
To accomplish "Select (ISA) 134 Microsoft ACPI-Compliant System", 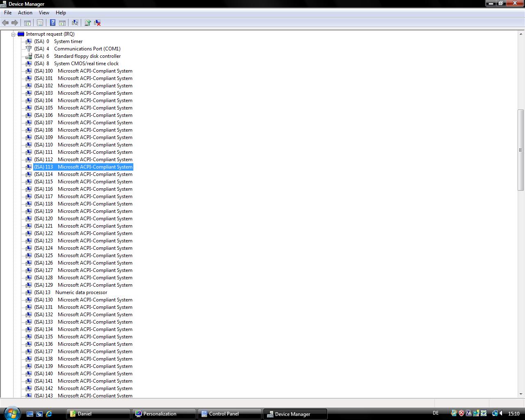I will click(x=83, y=329).
